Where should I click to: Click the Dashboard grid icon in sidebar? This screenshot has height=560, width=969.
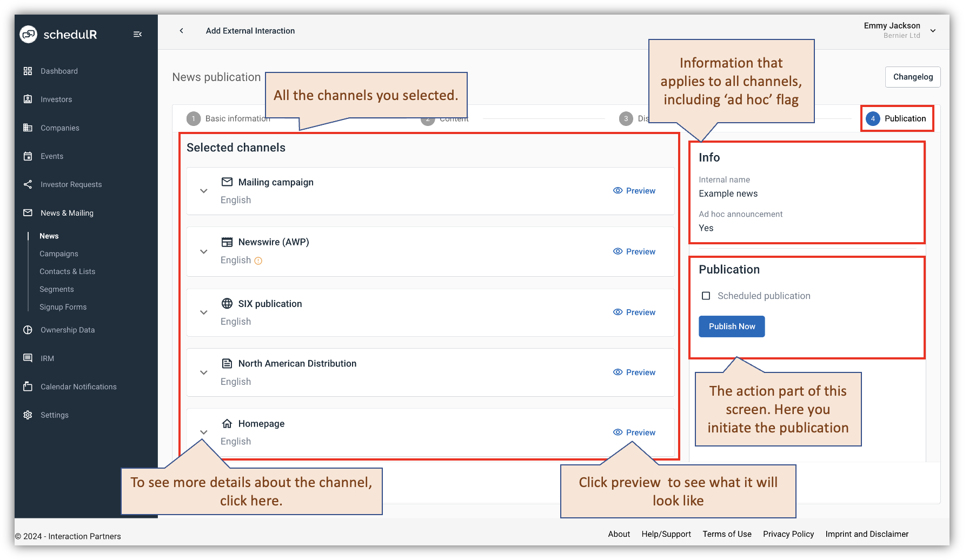(28, 71)
